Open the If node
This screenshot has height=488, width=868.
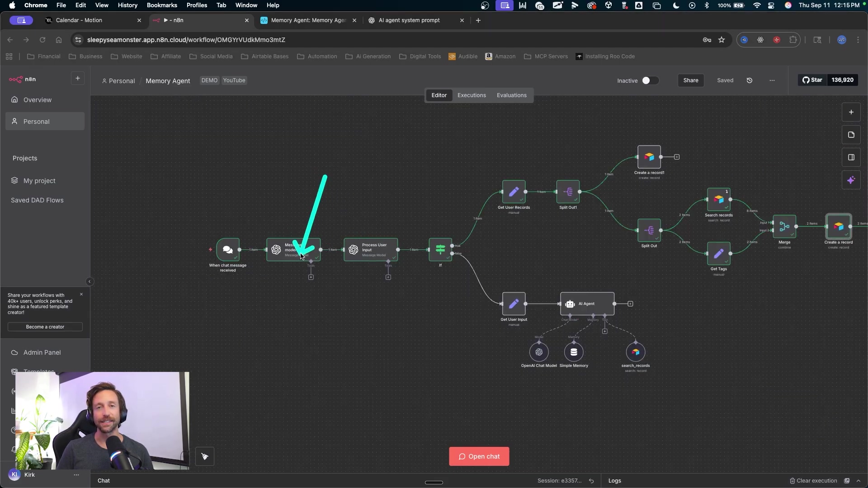(x=440, y=249)
